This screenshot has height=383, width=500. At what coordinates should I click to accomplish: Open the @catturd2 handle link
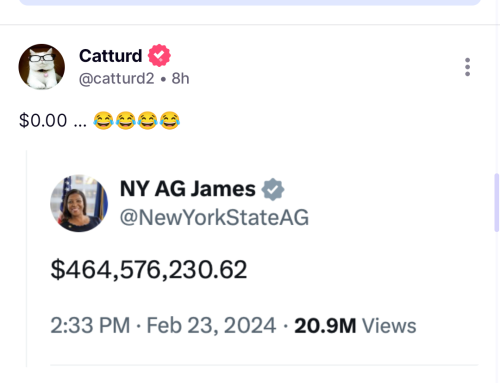click(116, 79)
